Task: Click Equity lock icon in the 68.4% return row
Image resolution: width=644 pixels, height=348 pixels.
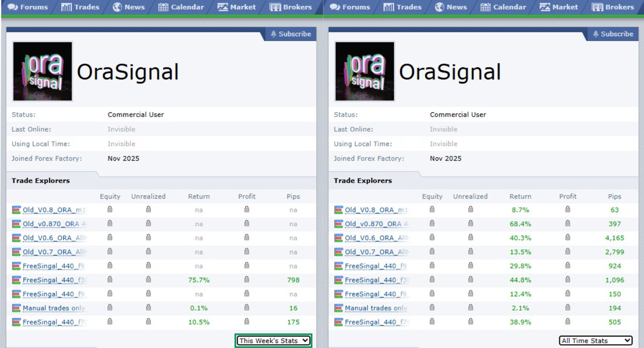Action: coord(432,223)
